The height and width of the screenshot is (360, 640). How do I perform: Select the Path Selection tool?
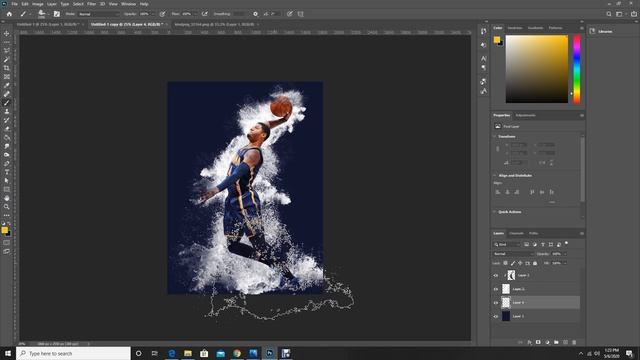[x=7, y=180]
